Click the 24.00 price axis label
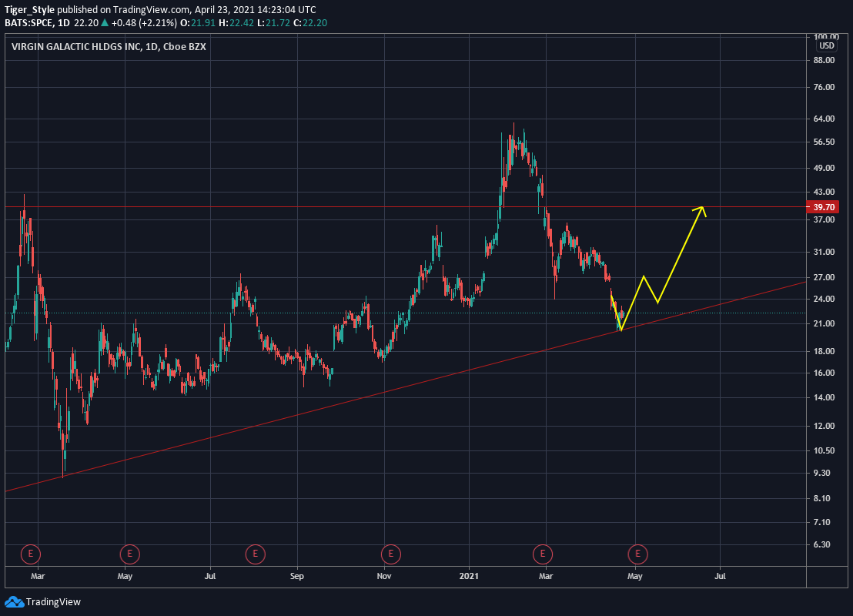 [x=825, y=300]
